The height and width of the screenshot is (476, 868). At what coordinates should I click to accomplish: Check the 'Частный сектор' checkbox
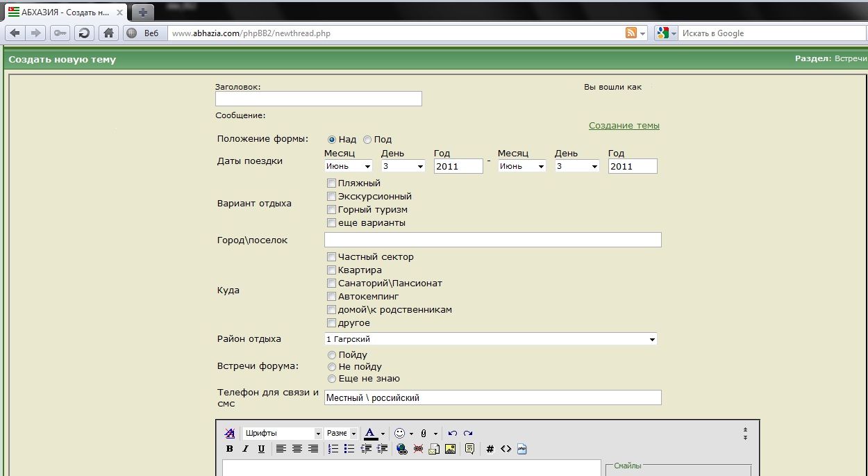pyautogui.click(x=331, y=257)
